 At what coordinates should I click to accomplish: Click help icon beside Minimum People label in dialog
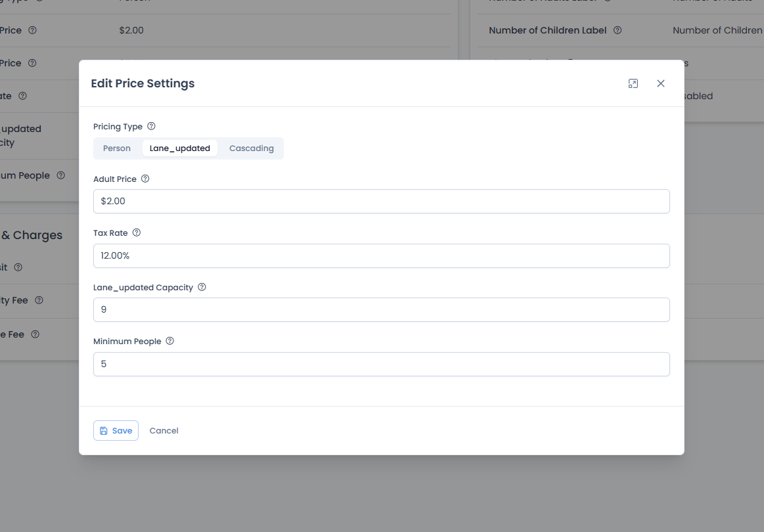(169, 341)
